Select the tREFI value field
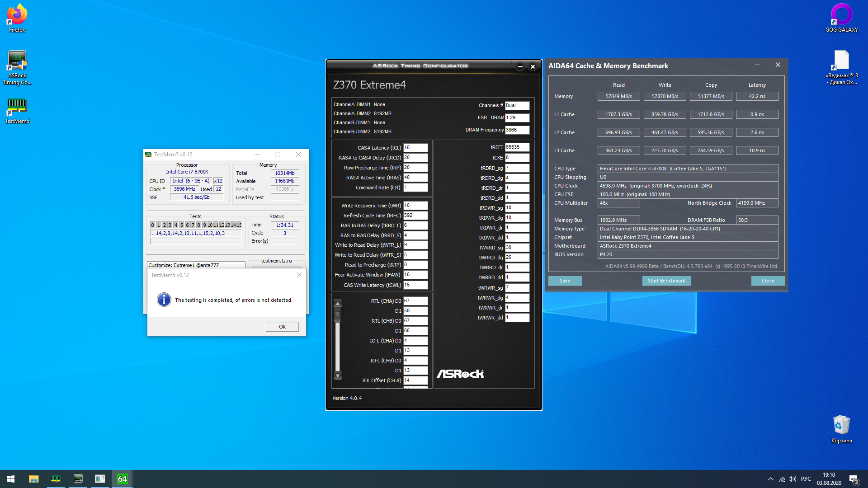 point(517,147)
